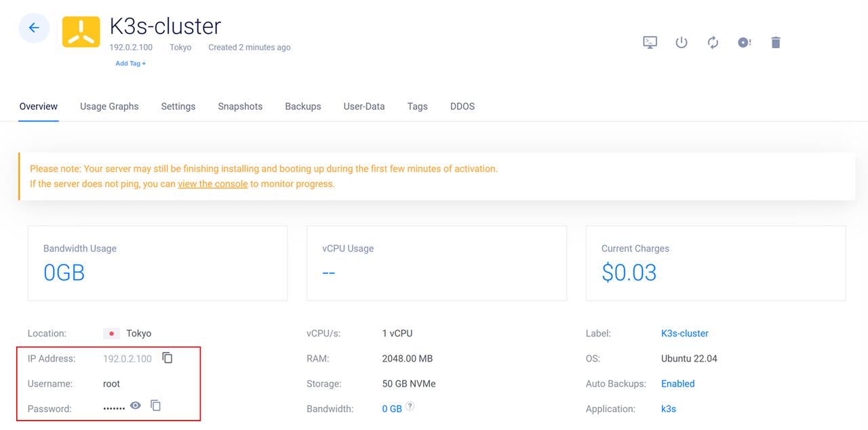Click the restart server icon
Screen dimensions: 868x430
(x=713, y=42)
